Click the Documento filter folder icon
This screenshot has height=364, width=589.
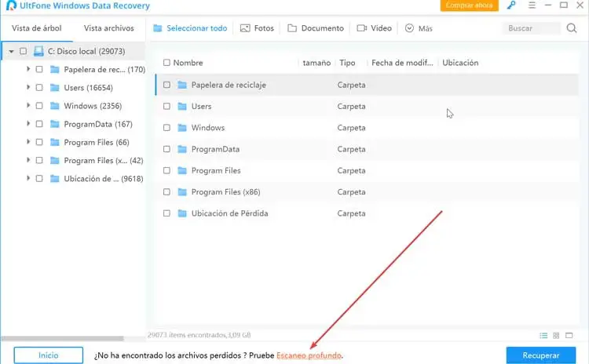[x=292, y=28]
